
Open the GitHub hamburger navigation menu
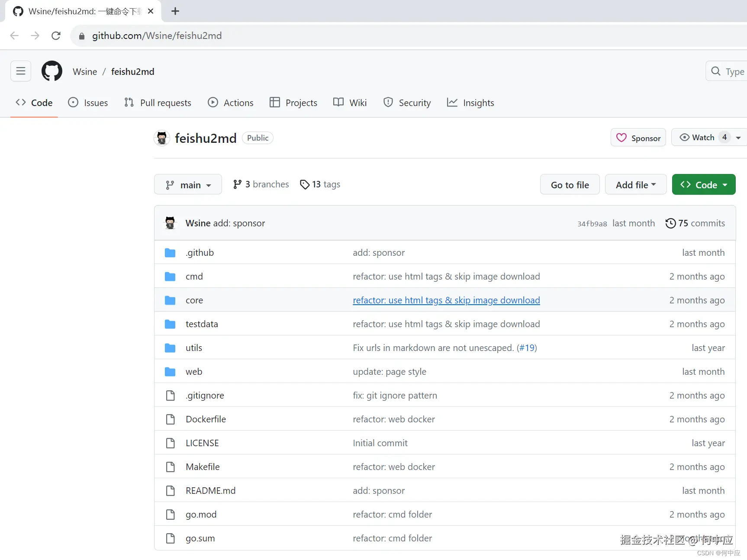pyautogui.click(x=21, y=71)
